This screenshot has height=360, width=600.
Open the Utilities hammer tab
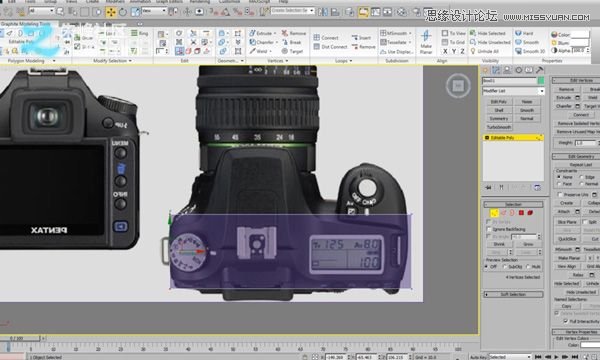pyautogui.click(x=540, y=70)
